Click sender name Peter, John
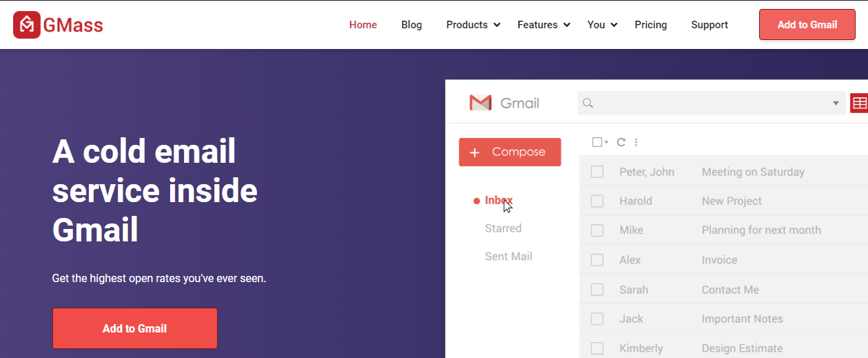Viewport: 868px width, 358px height. click(647, 172)
